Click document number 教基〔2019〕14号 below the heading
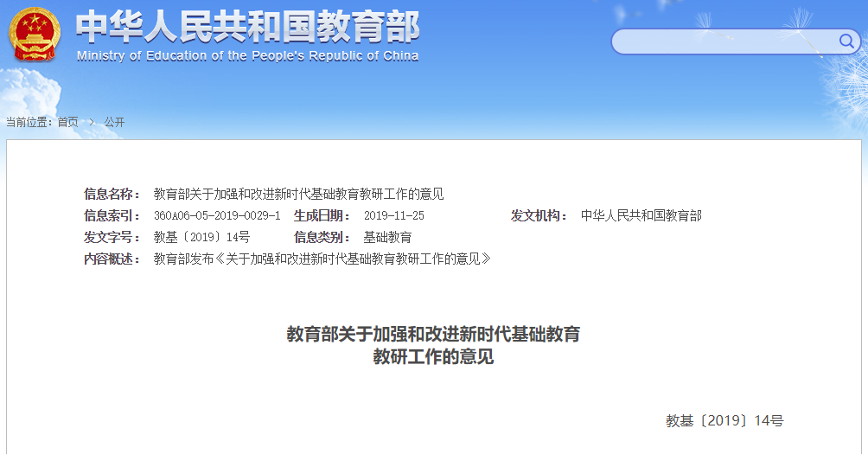The width and height of the screenshot is (868, 454). 724,421
